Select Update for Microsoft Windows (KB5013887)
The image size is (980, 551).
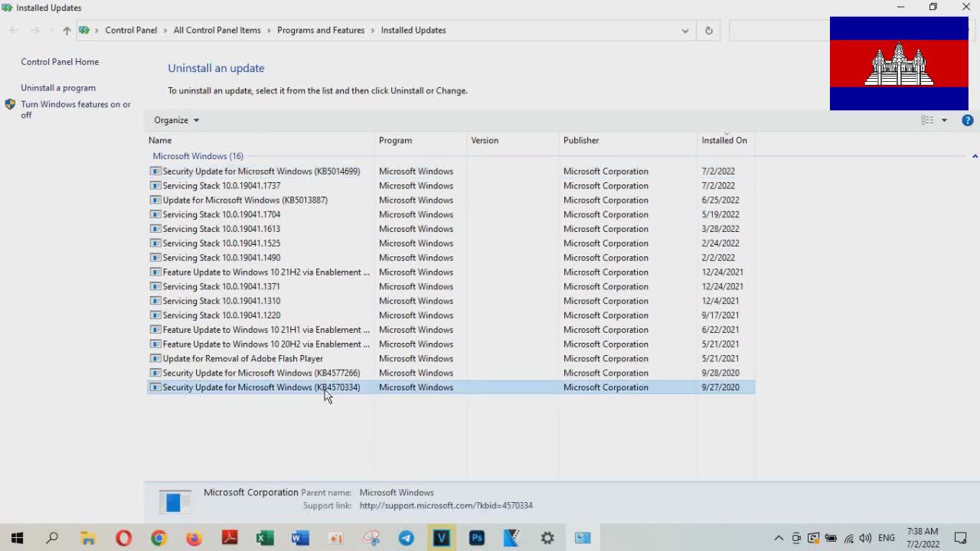coord(450,201)
